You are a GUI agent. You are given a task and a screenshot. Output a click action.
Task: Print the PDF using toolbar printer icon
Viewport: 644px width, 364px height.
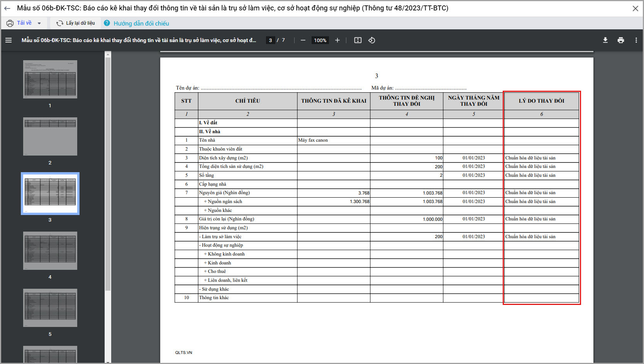coord(621,40)
